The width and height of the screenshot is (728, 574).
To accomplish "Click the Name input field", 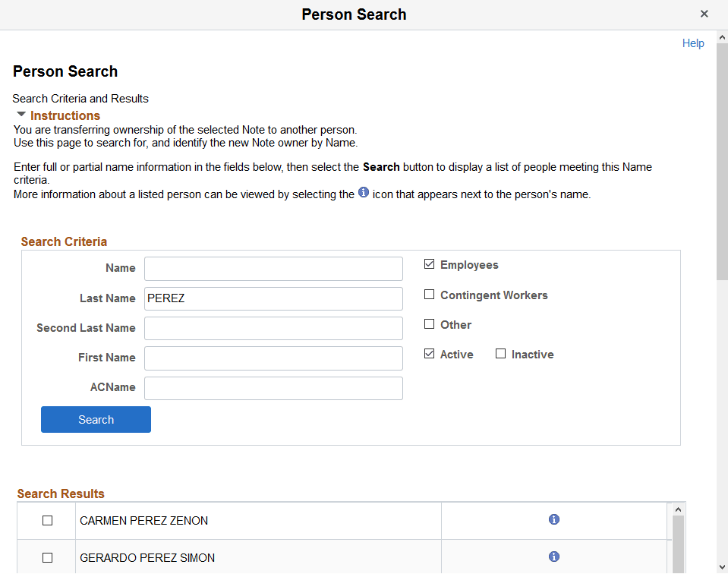I will pos(273,269).
